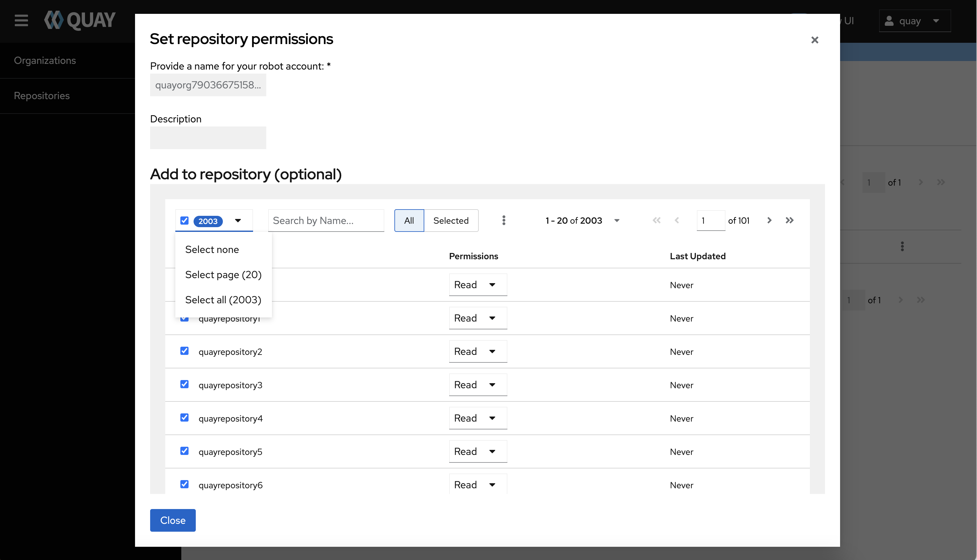
Task: Collapse the bulk select dropdown arrow
Action: point(238,221)
